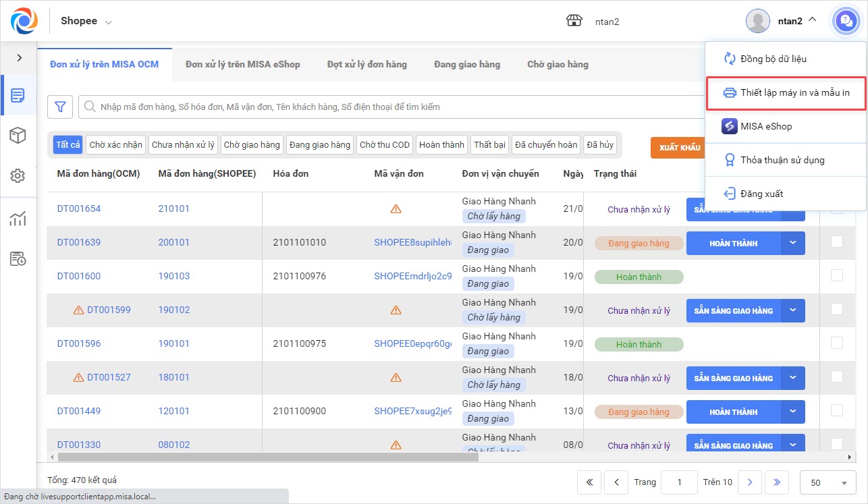Click the order search input field
This screenshot has width=868, height=504.
(x=391, y=107)
